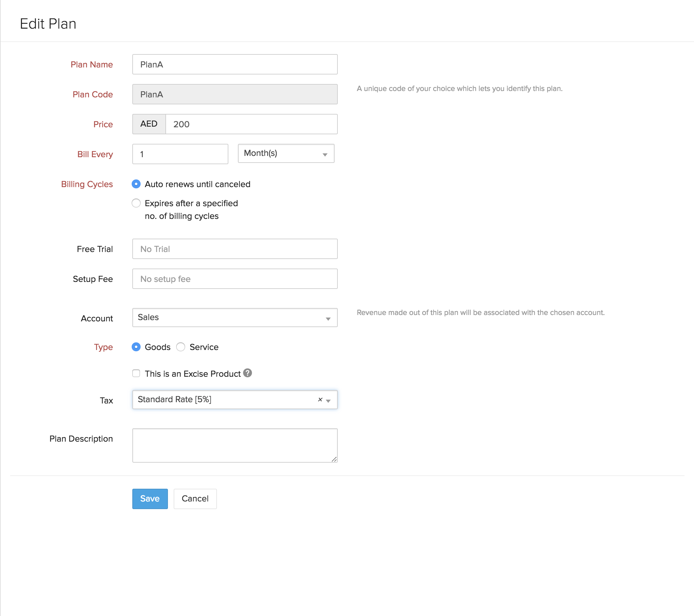Click the Excise Product help question icon
694x616 pixels.
pos(247,373)
